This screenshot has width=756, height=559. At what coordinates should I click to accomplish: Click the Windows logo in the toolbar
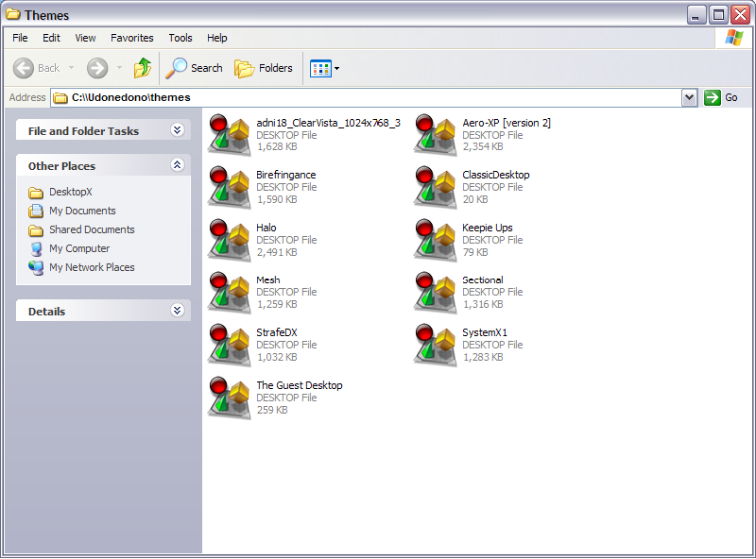point(733,38)
